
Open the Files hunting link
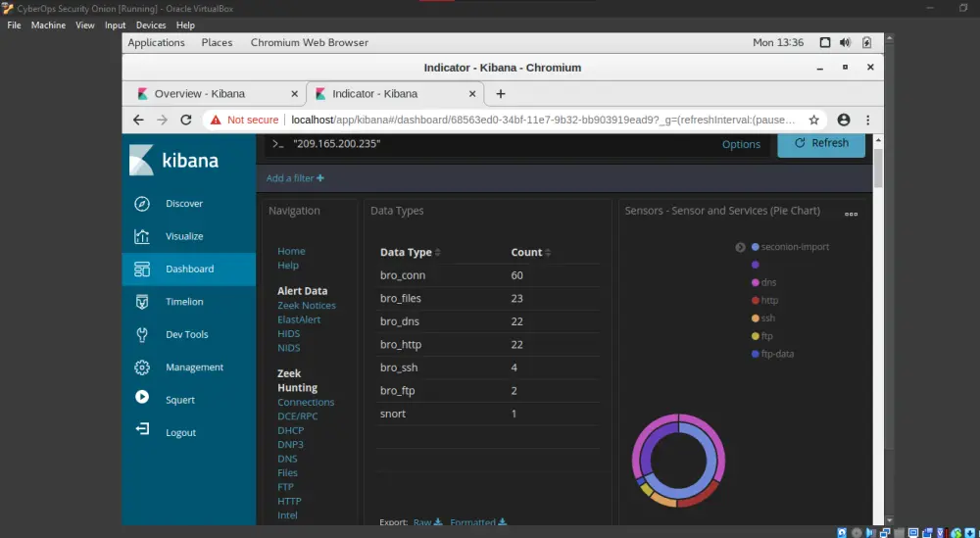pyautogui.click(x=287, y=473)
